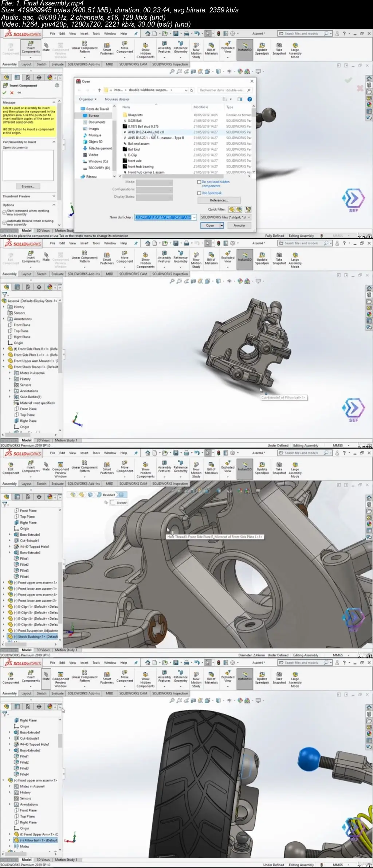The height and width of the screenshot is (868, 373).
Task: Open Motion Study 1 tab below Front Shock Brace tree
Action: [x=66, y=440]
